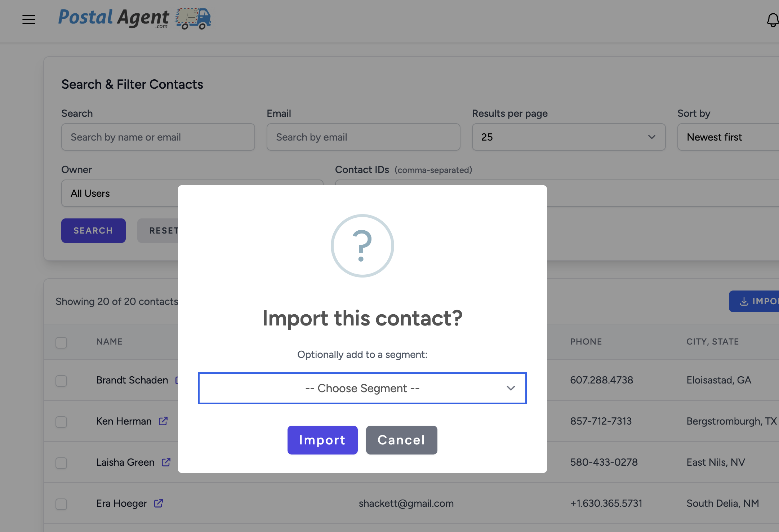Screen dimensions: 779x532
Task: Open Era Hoeger's external link icon
Action: coord(159,503)
